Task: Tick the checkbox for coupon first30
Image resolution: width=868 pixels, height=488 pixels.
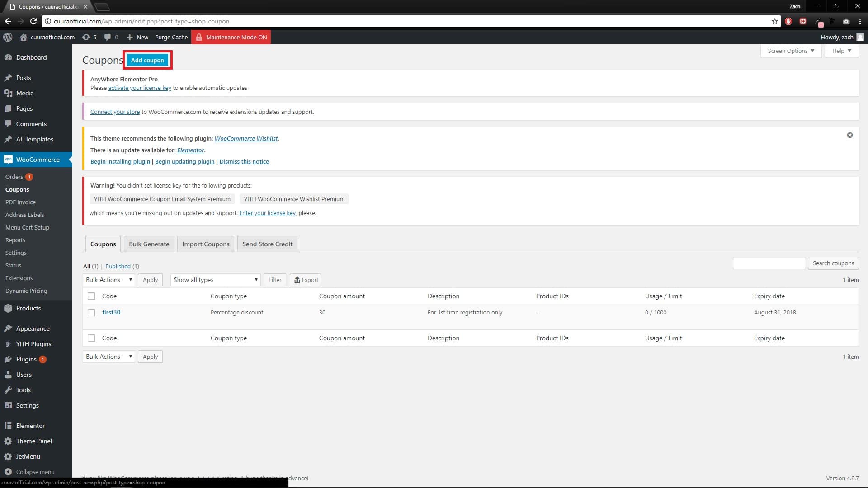Action: 91,313
